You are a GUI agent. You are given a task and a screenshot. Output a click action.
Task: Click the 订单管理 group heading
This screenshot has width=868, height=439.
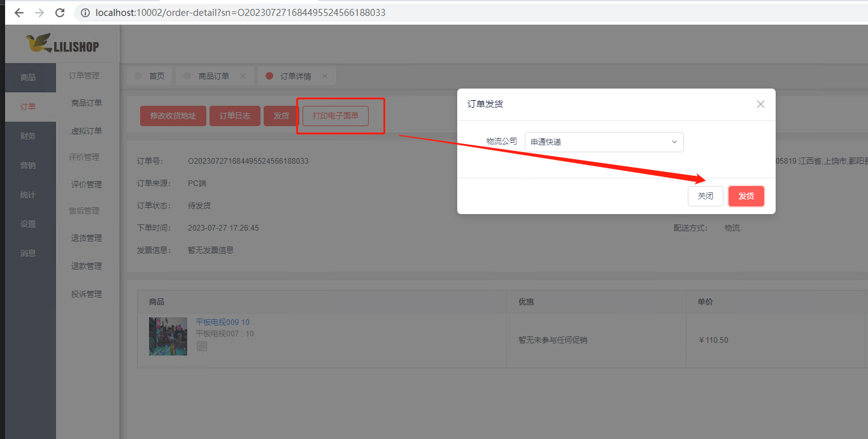tap(84, 76)
